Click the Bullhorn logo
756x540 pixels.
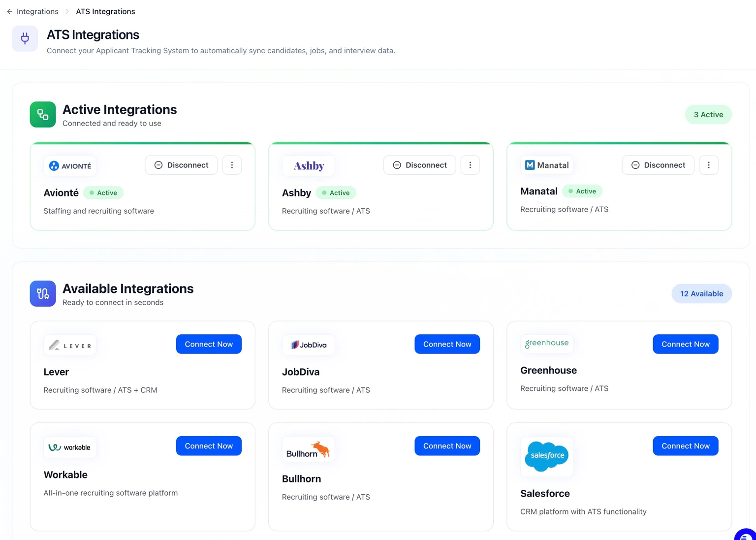pyautogui.click(x=309, y=449)
